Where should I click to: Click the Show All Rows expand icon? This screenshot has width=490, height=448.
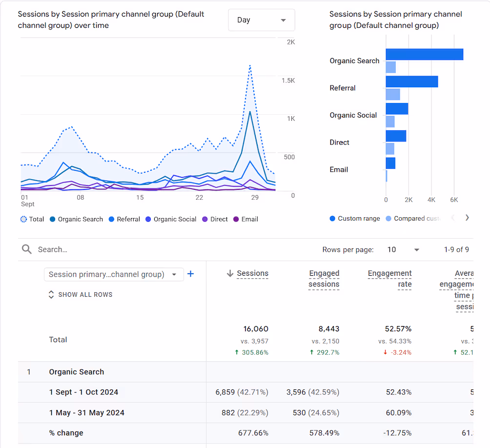tap(51, 295)
